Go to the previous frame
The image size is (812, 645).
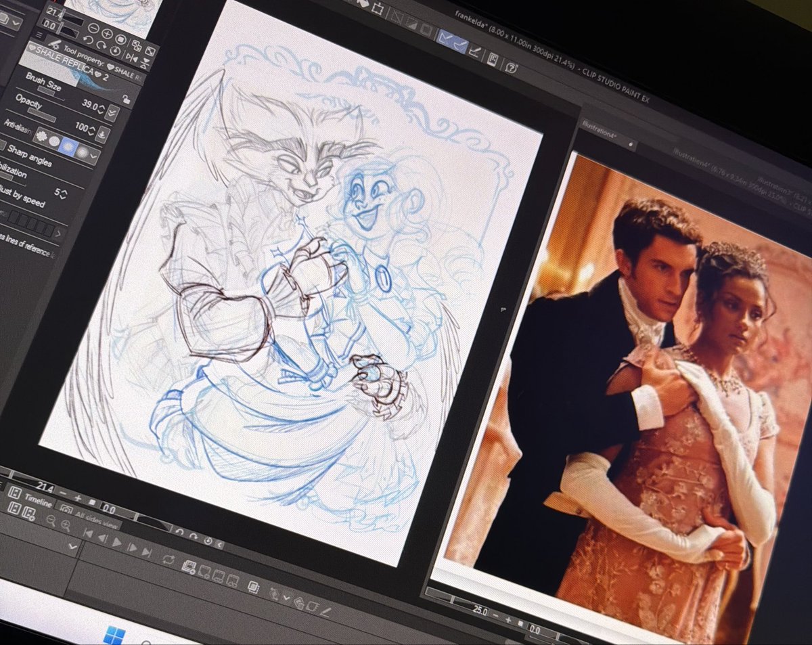click(x=102, y=538)
